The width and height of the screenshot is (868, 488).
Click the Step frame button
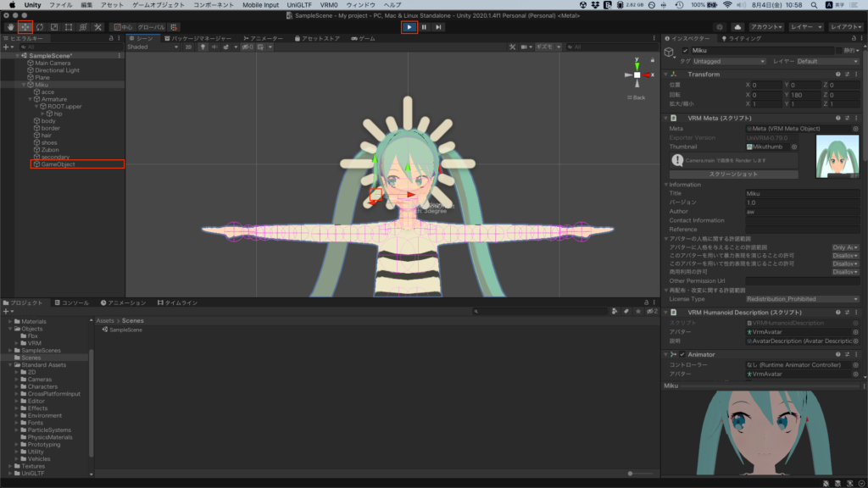[438, 27]
